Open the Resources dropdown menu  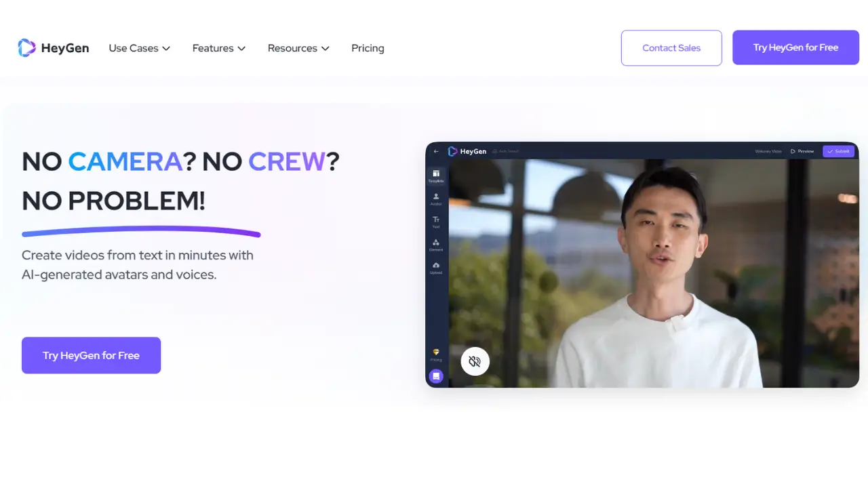pyautogui.click(x=298, y=48)
